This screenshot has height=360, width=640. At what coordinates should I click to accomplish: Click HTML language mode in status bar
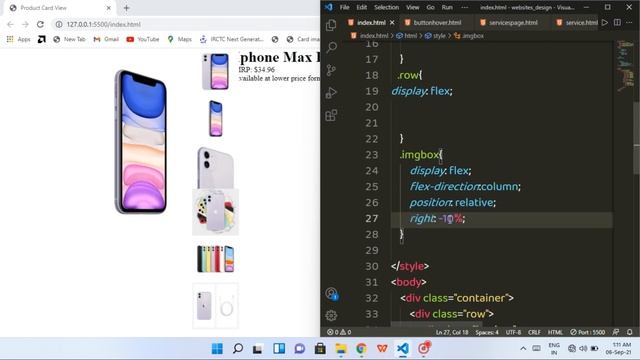[x=555, y=332]
